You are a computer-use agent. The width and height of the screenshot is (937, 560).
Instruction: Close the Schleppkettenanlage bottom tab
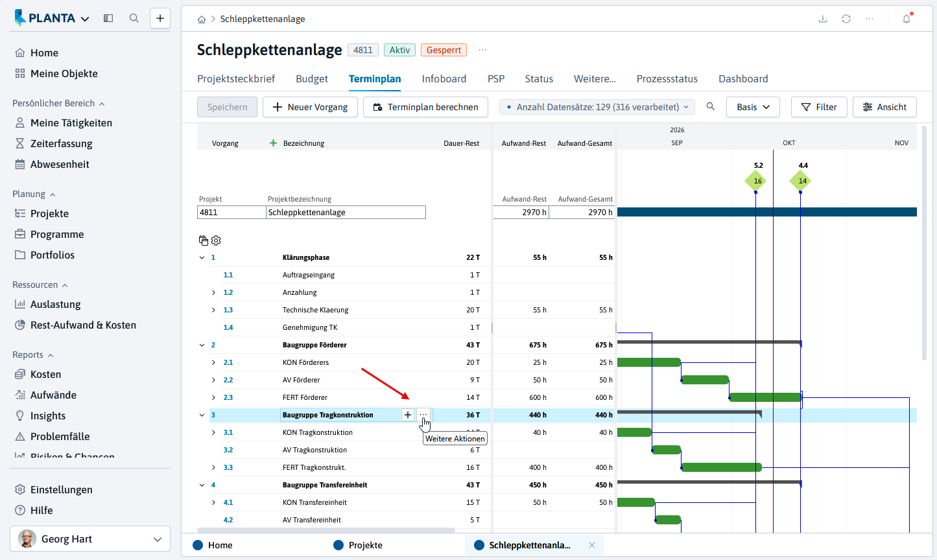coord(592,545)
